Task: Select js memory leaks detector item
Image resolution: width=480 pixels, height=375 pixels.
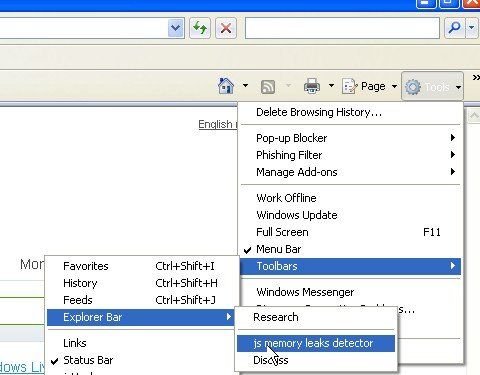Action: click(316, 343)
